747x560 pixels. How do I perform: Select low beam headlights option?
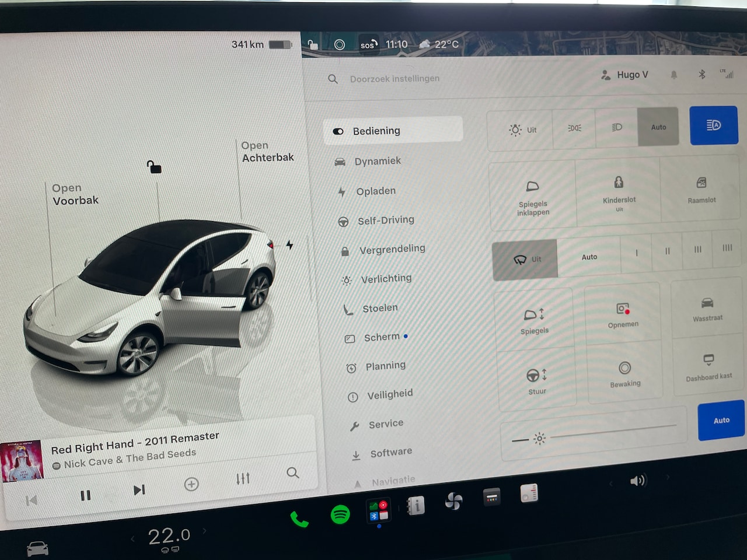(617, 127)
